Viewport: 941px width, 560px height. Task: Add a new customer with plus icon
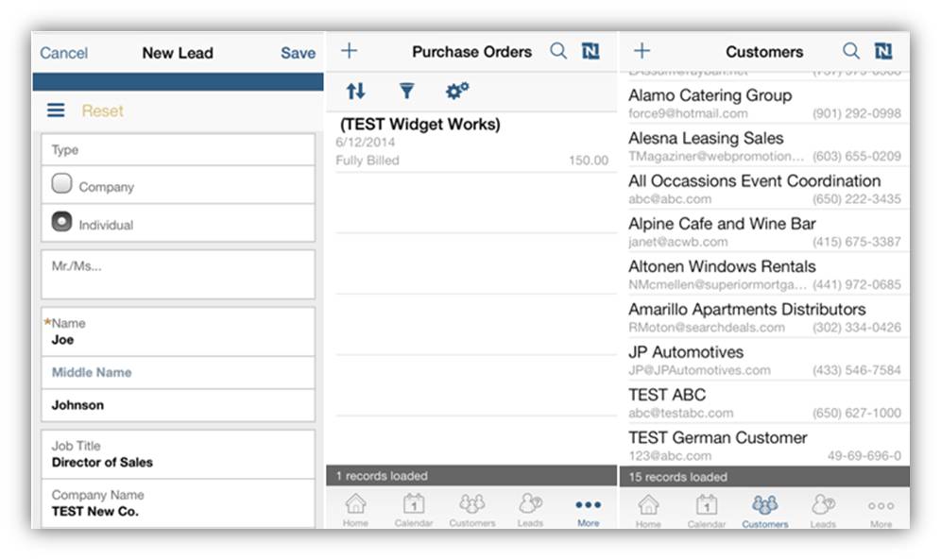[642, 51]
